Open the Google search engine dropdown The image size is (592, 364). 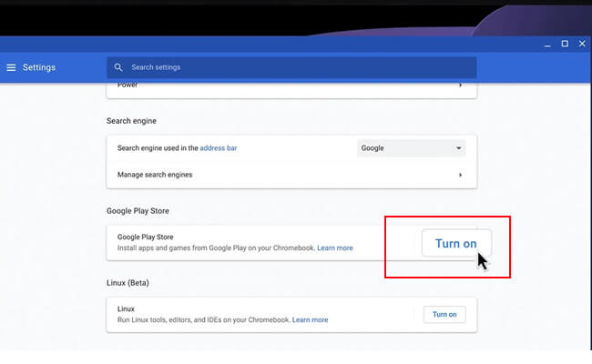[411, 147]
